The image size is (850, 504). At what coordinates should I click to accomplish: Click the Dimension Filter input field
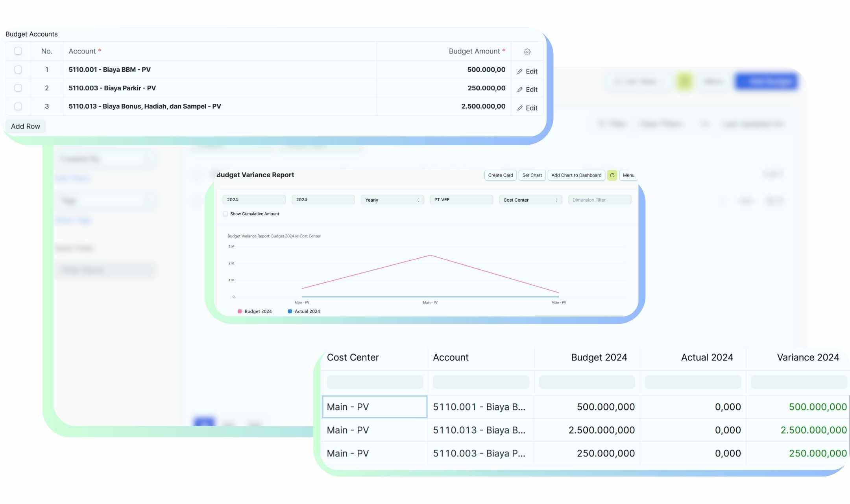tap(599, 200)
